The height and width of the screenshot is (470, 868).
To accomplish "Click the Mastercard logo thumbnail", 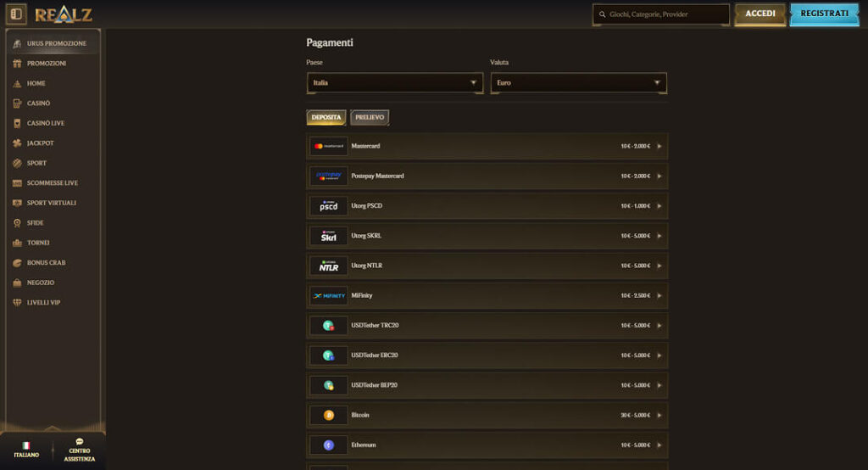I will click(x=329, y=146).
